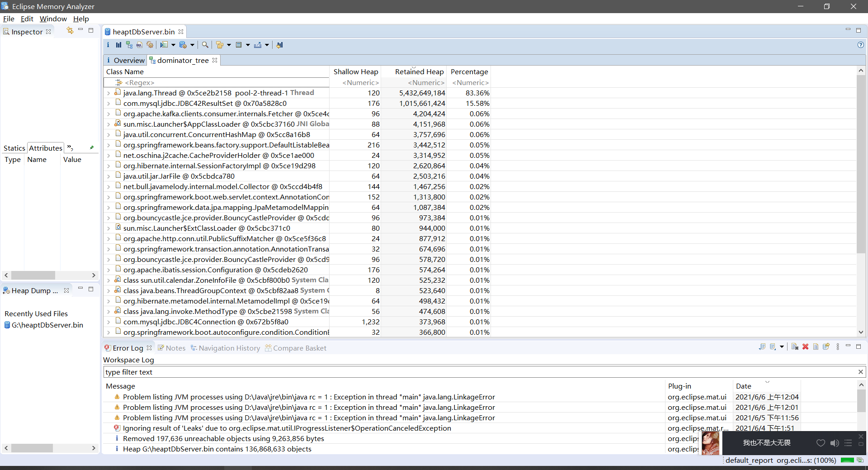
Task: Click the calculate retained size icon
Action: tap(239, 45)
